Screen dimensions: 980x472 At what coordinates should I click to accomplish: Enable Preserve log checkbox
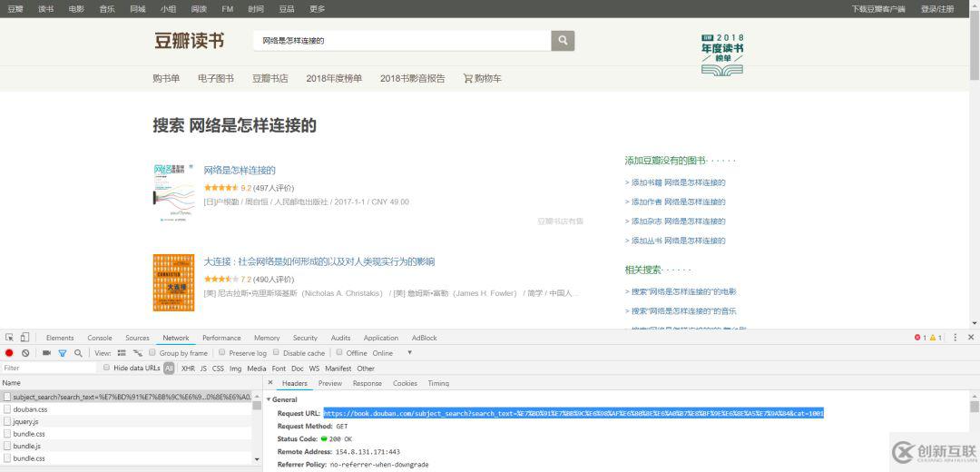click(x=222, y=352)
